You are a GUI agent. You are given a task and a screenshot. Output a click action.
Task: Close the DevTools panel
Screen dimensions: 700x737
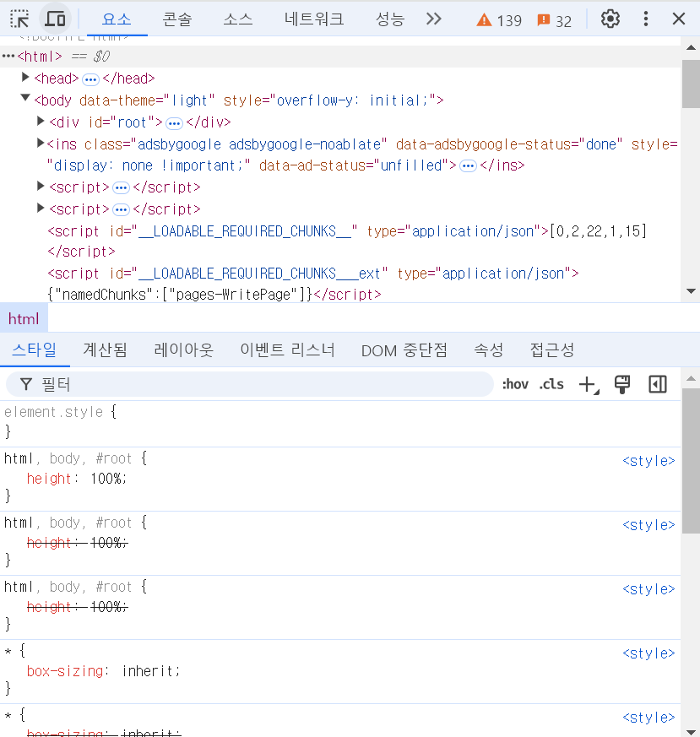click(x=679, y=19)
